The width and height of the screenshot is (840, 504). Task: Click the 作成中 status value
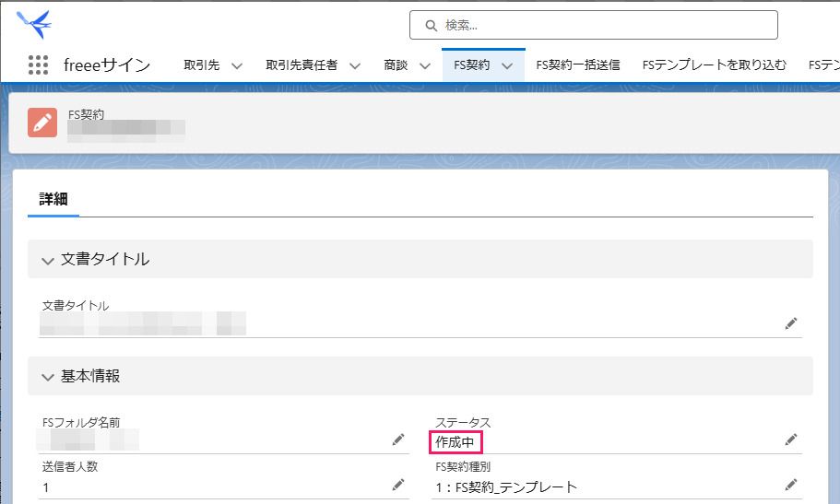pyautogui.click(x=455, y=442)
